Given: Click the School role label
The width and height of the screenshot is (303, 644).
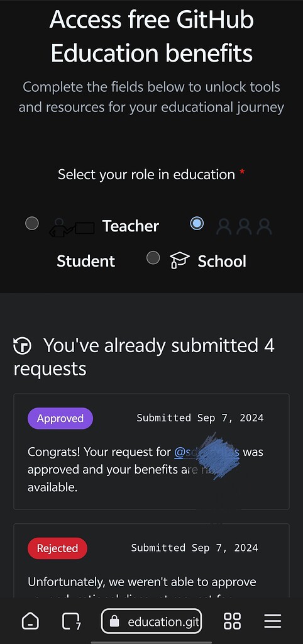Looking at the screenshot, I should (x=222, y=261).
